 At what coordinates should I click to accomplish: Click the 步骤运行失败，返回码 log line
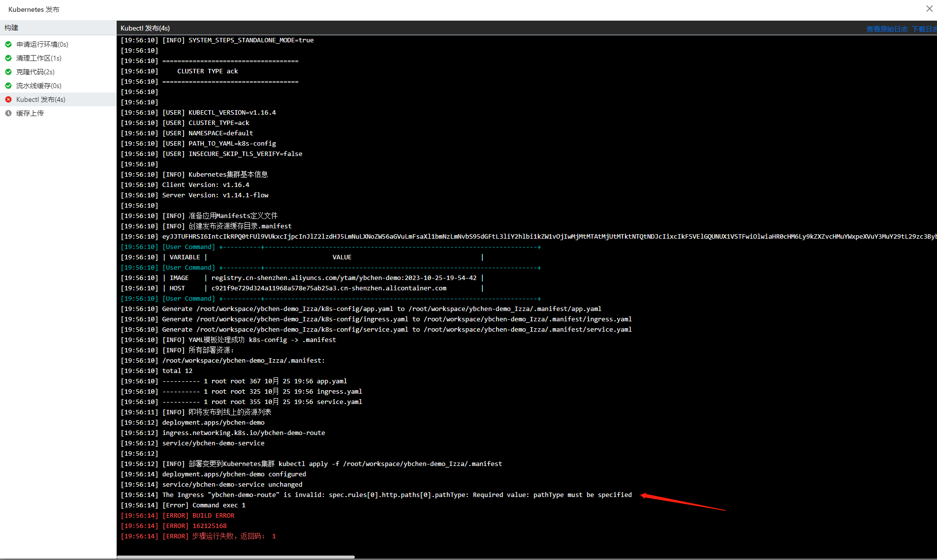coord(198,536)
